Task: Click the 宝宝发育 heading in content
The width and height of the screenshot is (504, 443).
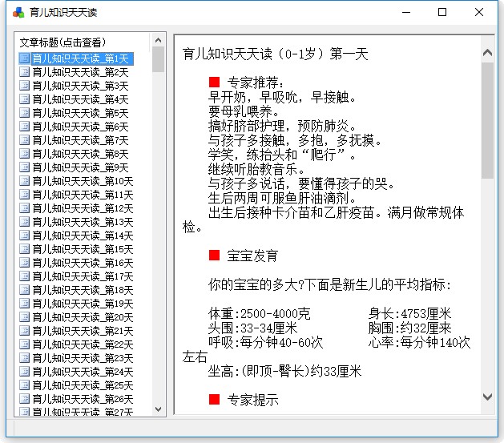Action: click(x=253, y=256)
